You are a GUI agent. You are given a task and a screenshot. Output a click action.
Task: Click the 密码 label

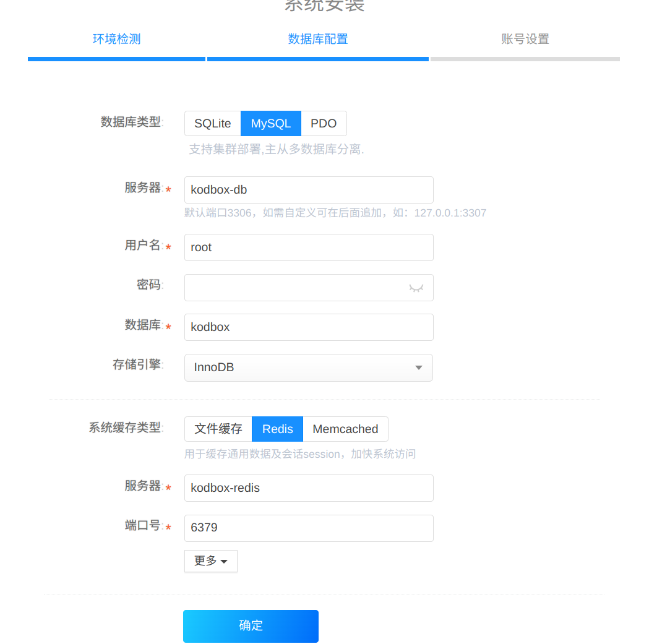pyautogui.click(x=150, y=285)
